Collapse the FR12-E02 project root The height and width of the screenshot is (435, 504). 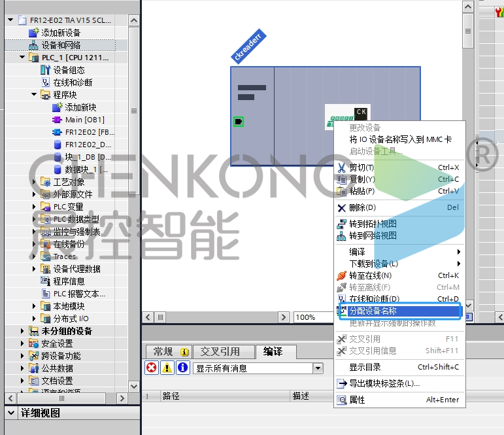(10, 20)
